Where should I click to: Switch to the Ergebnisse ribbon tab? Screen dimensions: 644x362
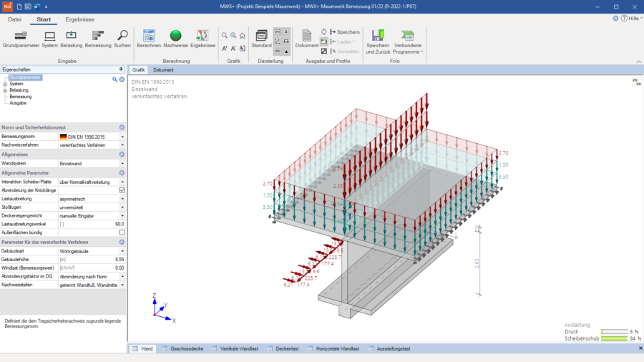coord(79,19)
